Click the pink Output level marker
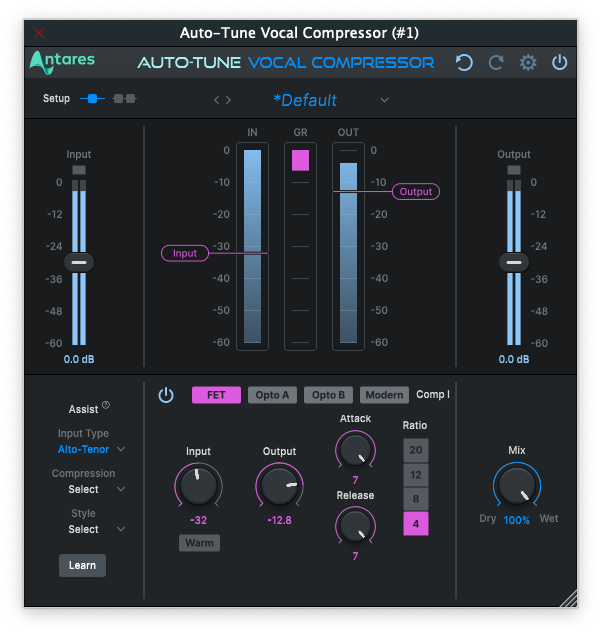This screenshot has height=635, width=601. [x=416, y=192]
